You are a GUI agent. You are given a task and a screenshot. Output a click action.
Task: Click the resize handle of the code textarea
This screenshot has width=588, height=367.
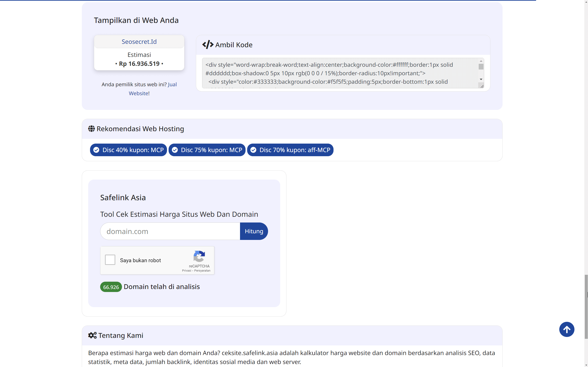pos(482,86)
